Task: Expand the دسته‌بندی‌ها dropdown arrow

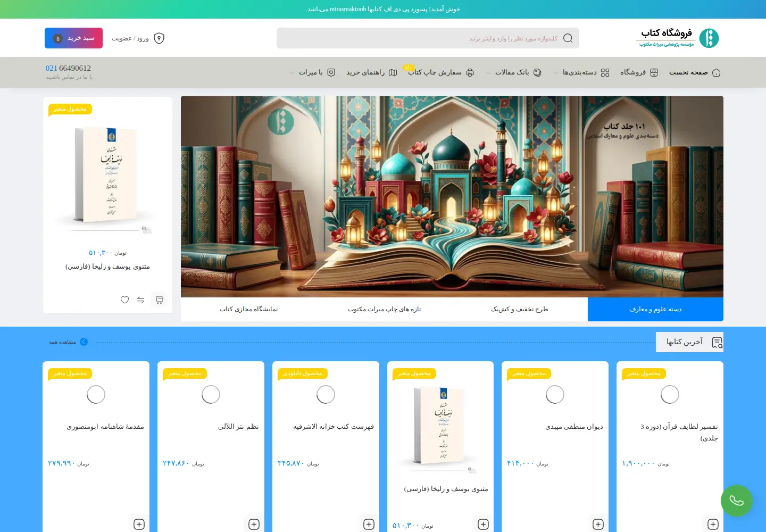Action: click(x=556, y=73)
